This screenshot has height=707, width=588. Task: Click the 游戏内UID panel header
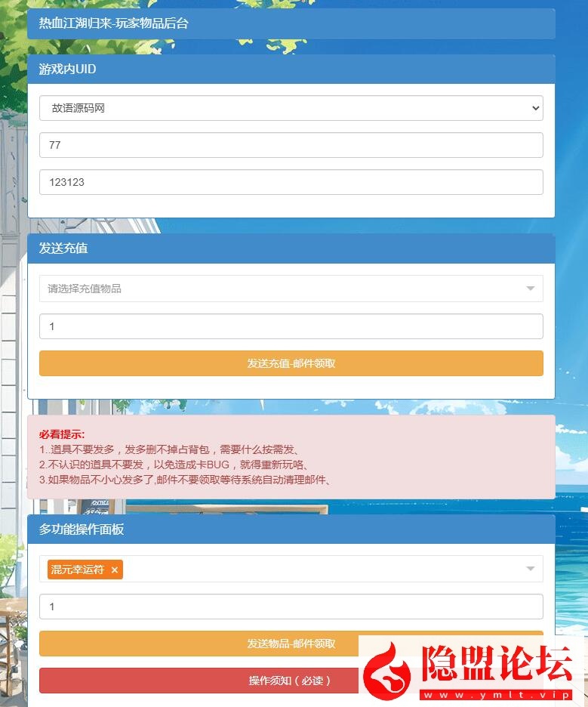(x=291, y=69)
